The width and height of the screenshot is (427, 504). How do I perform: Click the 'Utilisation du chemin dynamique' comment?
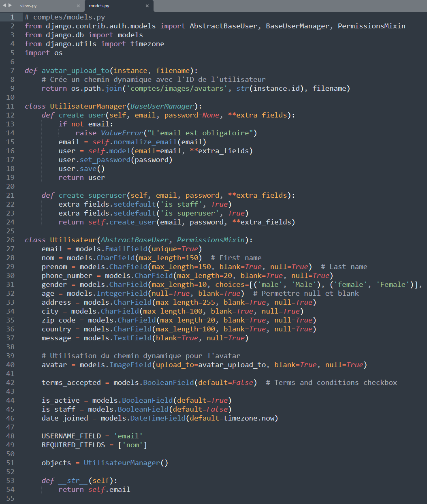(141, 356)
